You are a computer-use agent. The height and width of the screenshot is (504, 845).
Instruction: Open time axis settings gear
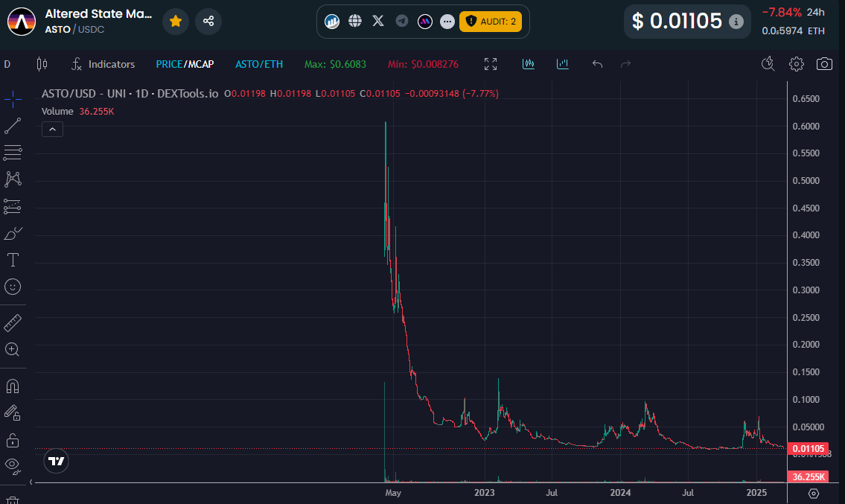(x=814, y=494)
